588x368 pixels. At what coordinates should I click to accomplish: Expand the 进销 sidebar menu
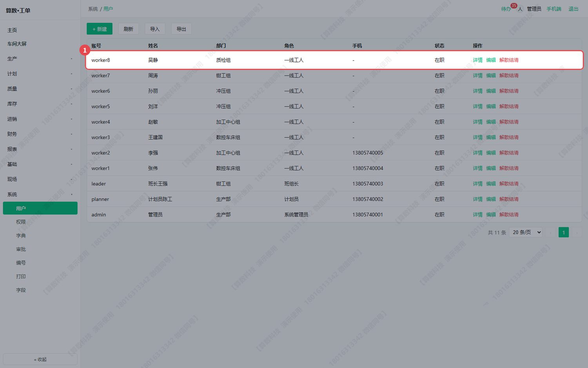click(x=40, y=119)
